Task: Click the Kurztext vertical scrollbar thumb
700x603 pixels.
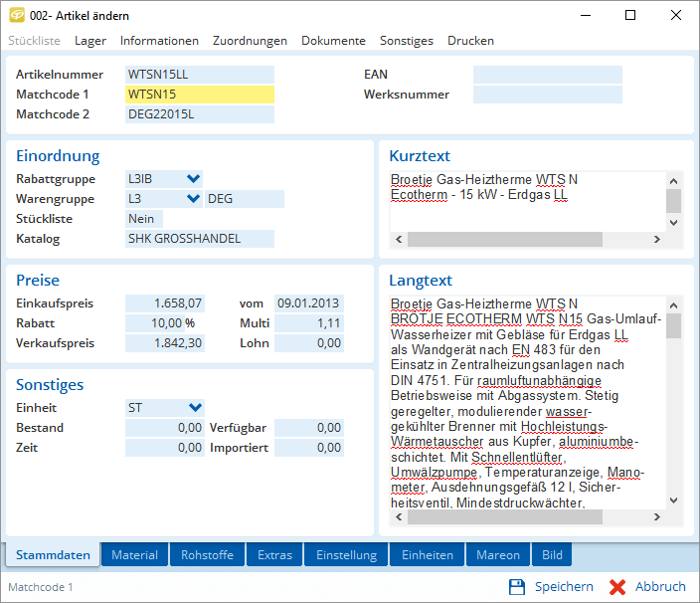Action: 674,201
